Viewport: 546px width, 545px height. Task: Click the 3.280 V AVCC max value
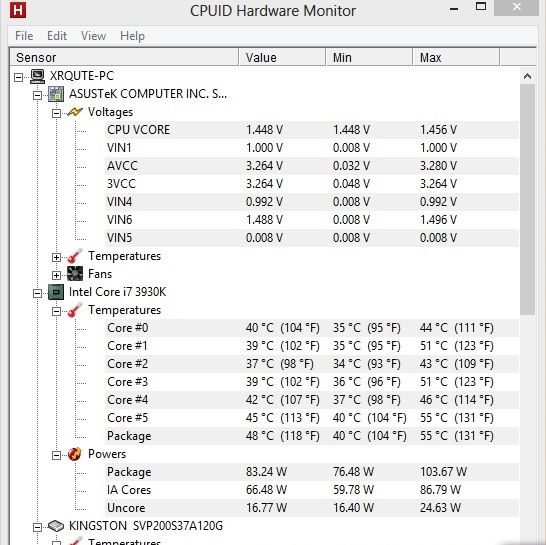[438, 166]
